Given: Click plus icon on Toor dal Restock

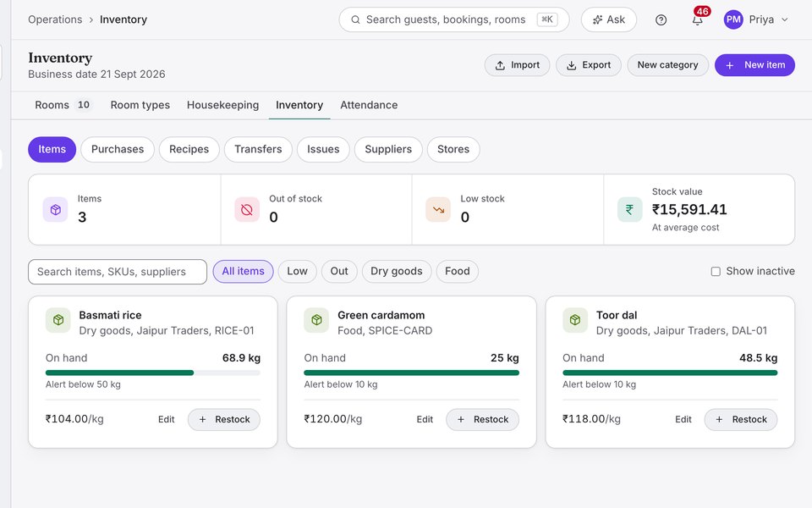Looking at the screenshot, I should (719, 419).
